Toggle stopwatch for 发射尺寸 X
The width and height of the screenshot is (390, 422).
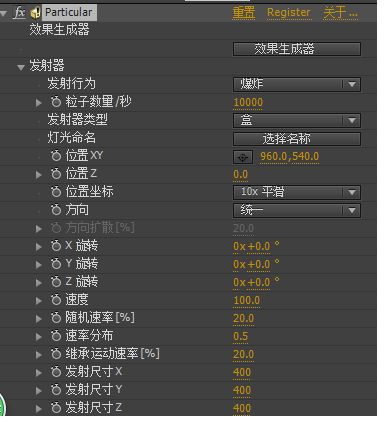point(56,372)
